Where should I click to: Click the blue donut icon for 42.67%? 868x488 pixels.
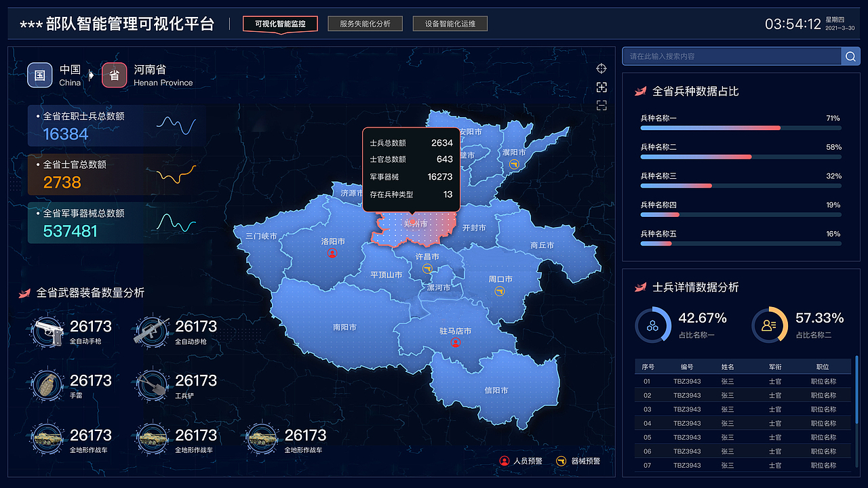[653, 326]
